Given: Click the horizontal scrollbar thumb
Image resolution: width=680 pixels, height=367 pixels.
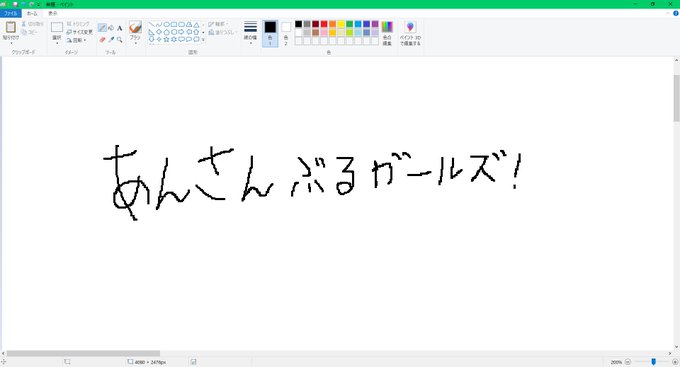Looking at the screenshot, I should click(x=83, y=354).
